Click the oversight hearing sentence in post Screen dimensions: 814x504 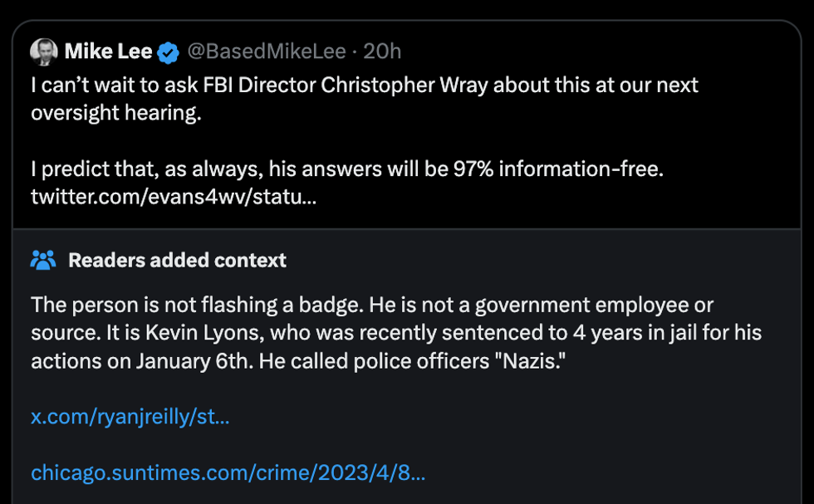tap(116, 113)
